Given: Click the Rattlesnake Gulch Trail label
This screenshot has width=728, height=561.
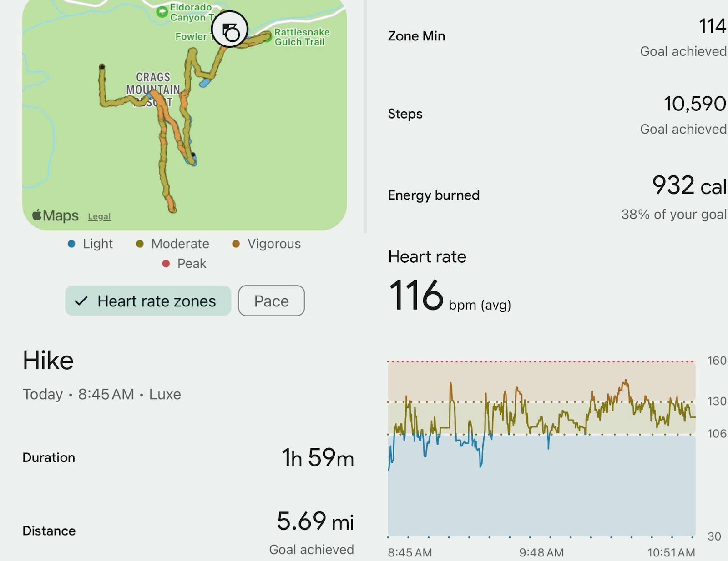Looking at the screenshot, I should (x=302, y=37).
